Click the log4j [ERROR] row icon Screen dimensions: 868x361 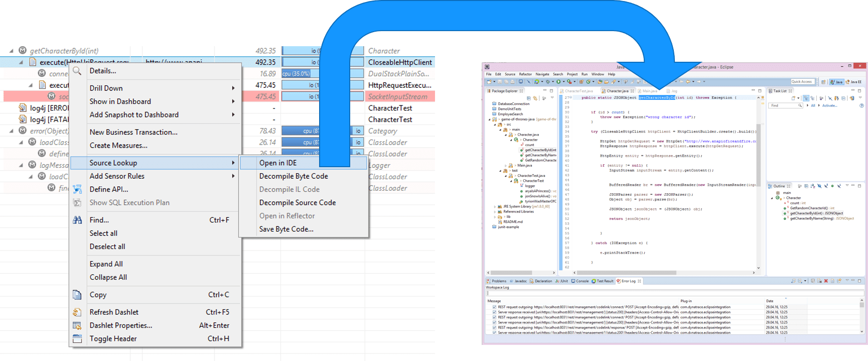pos(23,108)
